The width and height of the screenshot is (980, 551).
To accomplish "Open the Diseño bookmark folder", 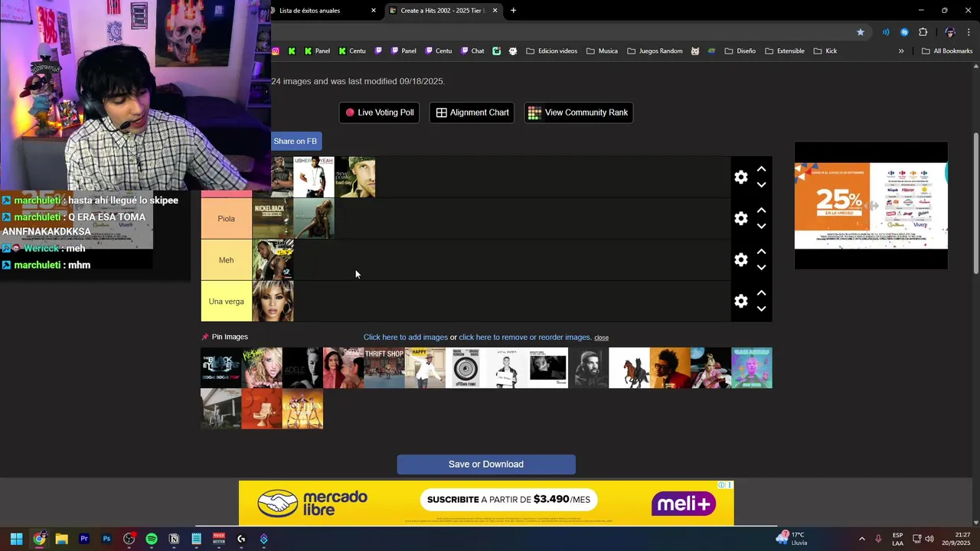I will 740,51.
